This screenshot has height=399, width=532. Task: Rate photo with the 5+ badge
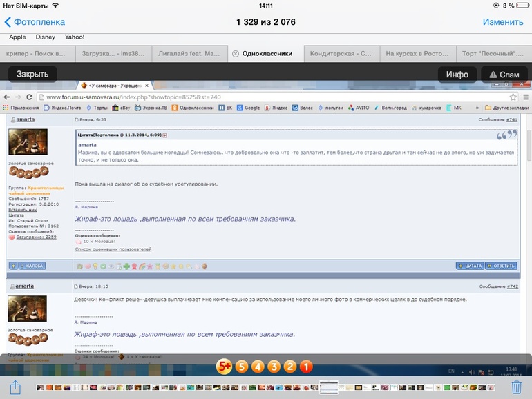click(x=224, y=367)
